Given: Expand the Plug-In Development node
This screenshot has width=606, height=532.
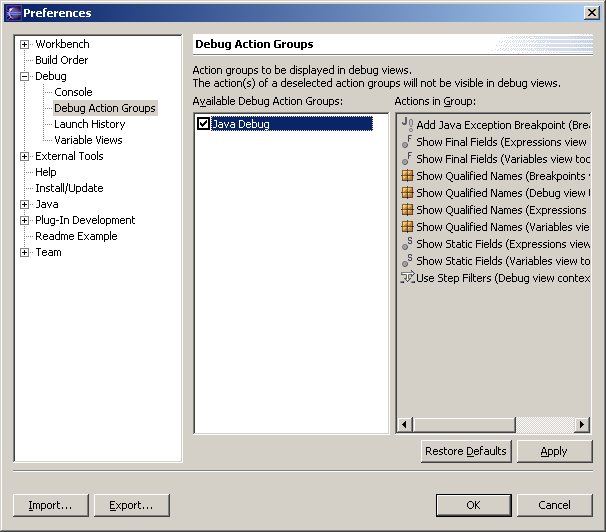Looking at the screenshot, I should 25,220.
